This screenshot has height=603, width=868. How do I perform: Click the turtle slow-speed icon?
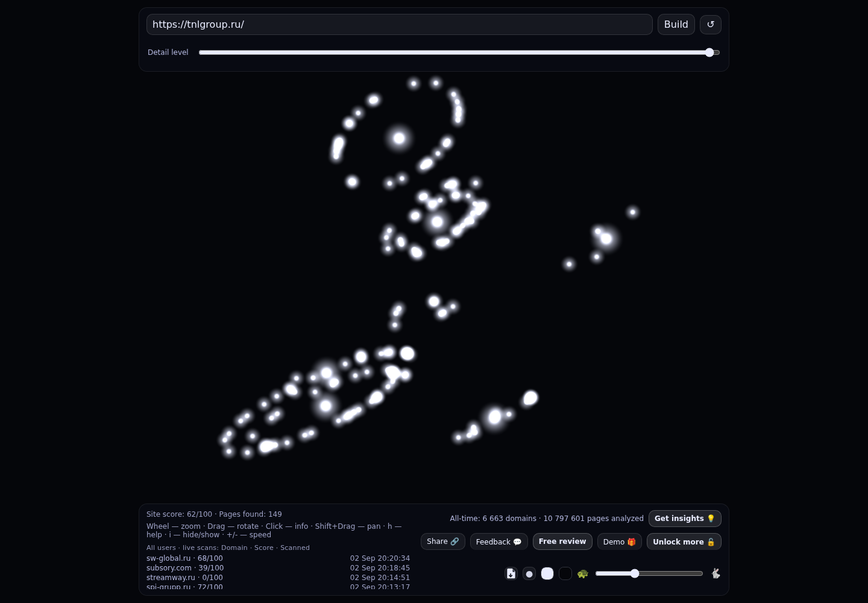(583, 573)
